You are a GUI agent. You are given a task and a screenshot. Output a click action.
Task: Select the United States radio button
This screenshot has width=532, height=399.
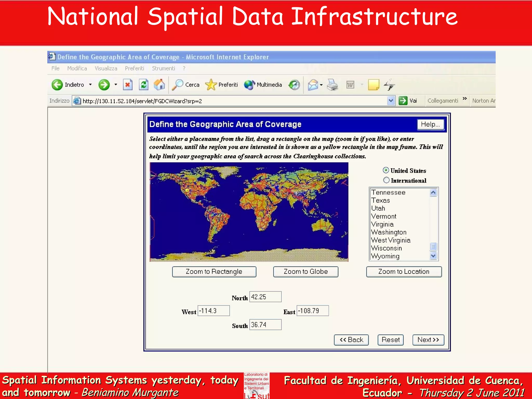(386, 170)
